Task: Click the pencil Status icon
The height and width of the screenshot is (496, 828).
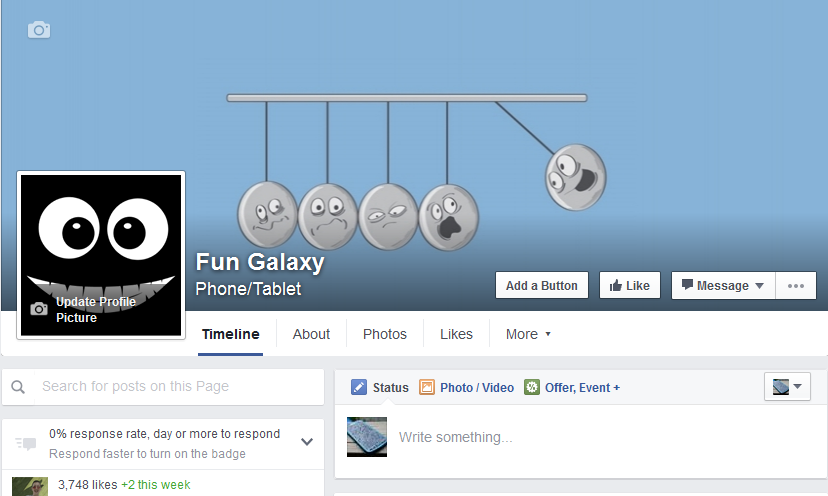Action: click(359, 387)
